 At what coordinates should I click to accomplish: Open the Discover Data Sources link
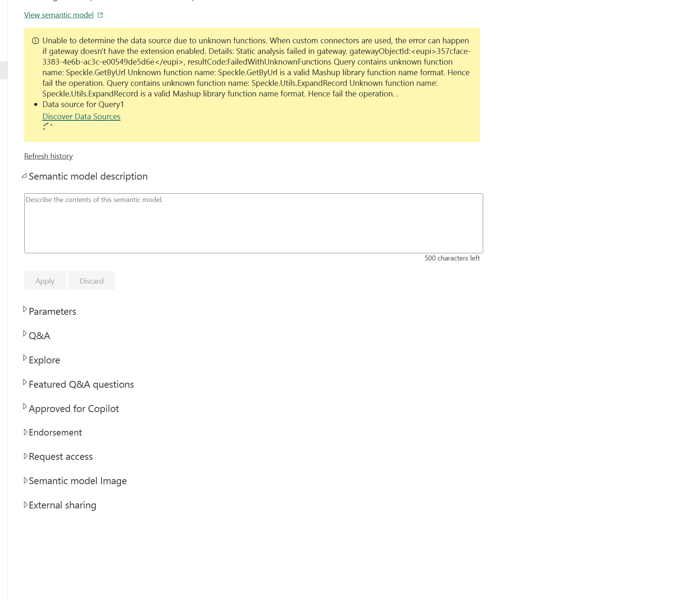[x=81, y=117]
